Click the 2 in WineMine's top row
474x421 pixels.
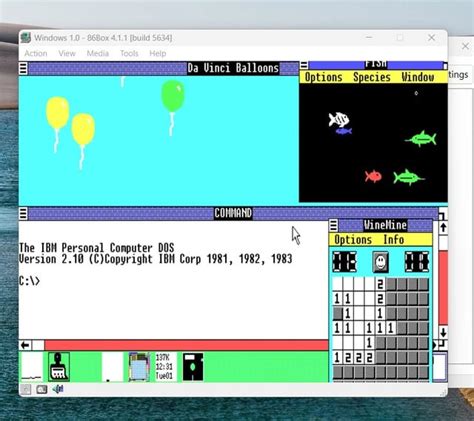[380, 284]
